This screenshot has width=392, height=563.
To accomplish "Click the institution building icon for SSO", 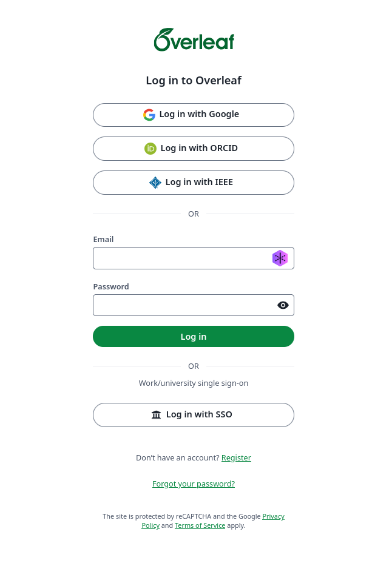I will [156, 415].
